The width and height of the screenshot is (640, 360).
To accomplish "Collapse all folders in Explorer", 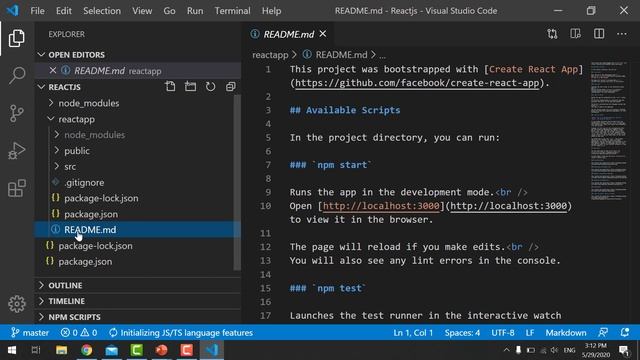I will point(231,87).
